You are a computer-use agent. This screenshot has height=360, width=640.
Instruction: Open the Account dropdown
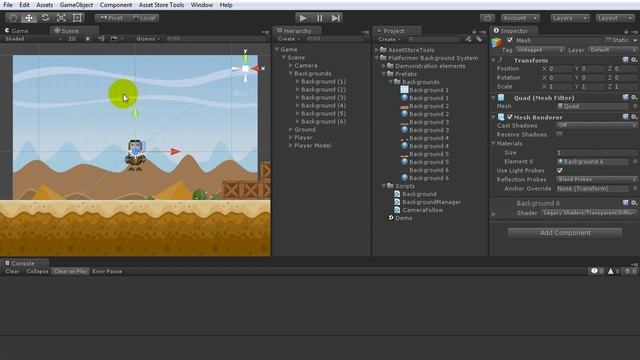[520, 18]
